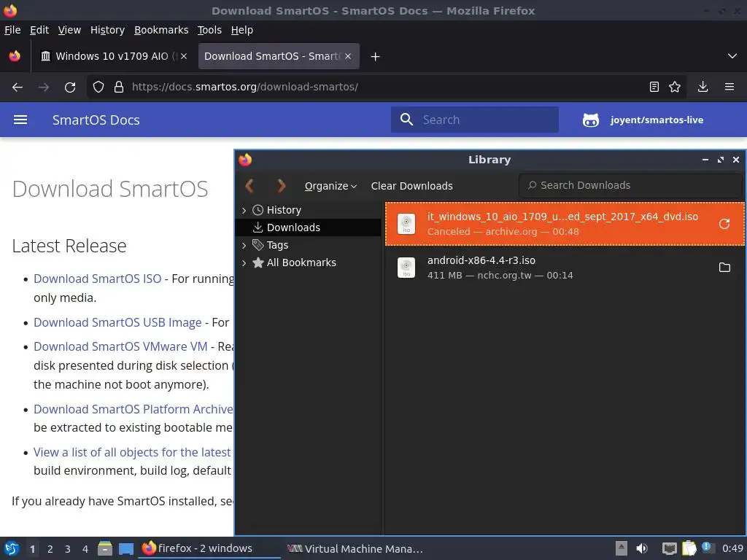747x560 pixels.
Task: Show android-x86 ISO in containing folder
Action: coord(724,268)
